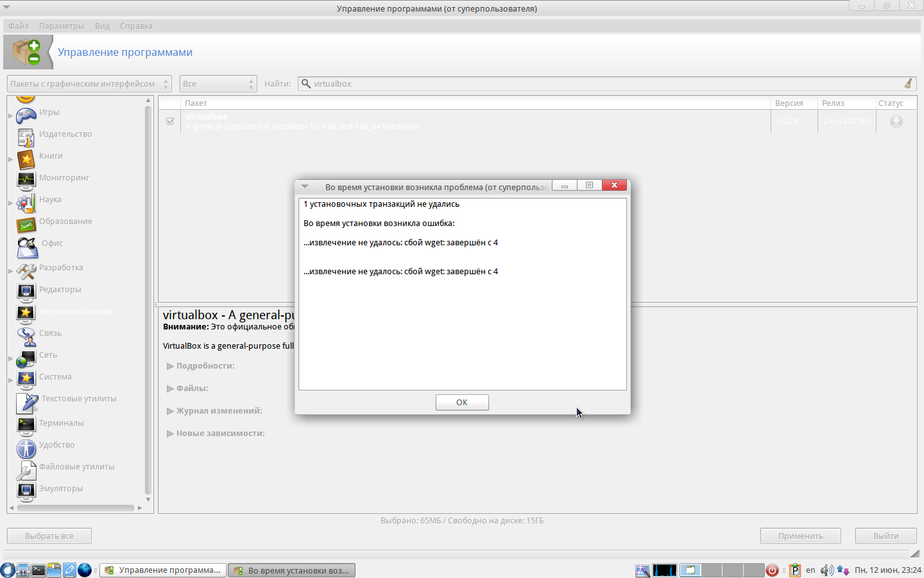This screenshot has width=924, height=578.
Task: Click the Monitoring (Мониторинг) category icon
Action: tap(26, 181)
